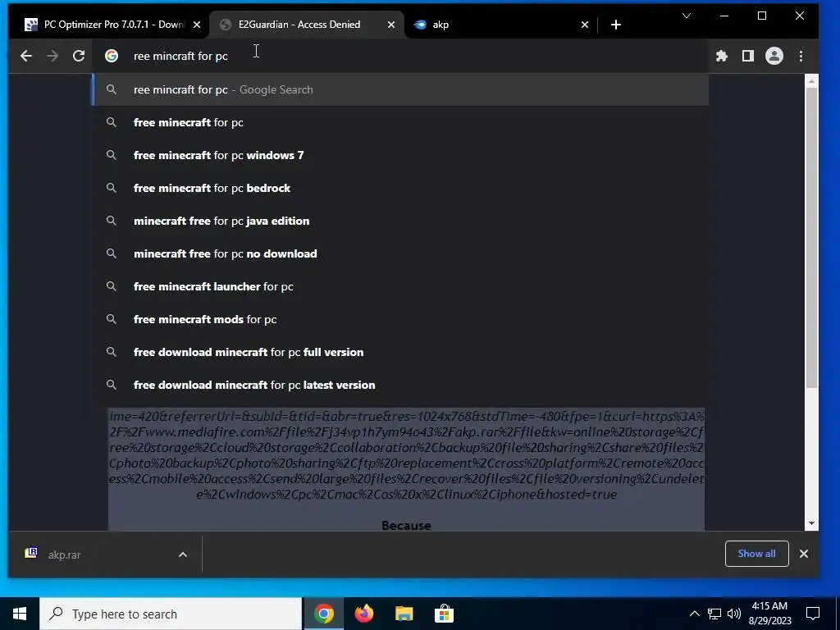Open the profile avatar menu
Viewport: 840px width, 630px height.
774,56
